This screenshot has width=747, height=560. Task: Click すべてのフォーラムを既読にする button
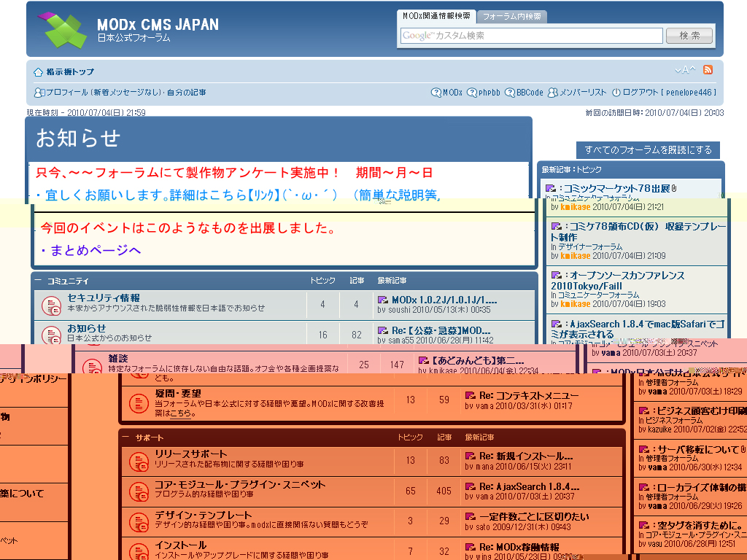coord(648,150)
